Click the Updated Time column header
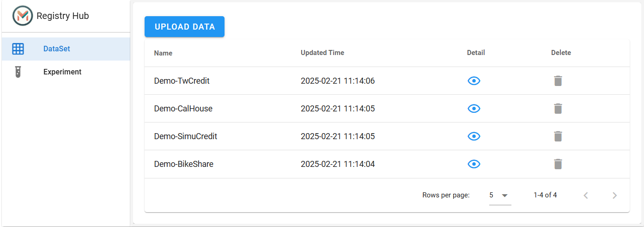Image resolution: width=644 pixels, height=227 pixels. pos(322,53)
